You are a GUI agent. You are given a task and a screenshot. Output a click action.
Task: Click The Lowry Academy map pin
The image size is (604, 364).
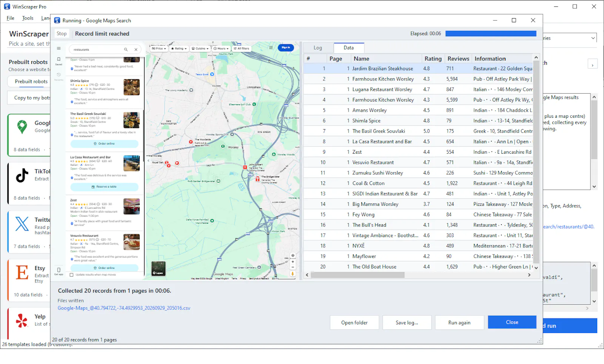tap(191, 90)
